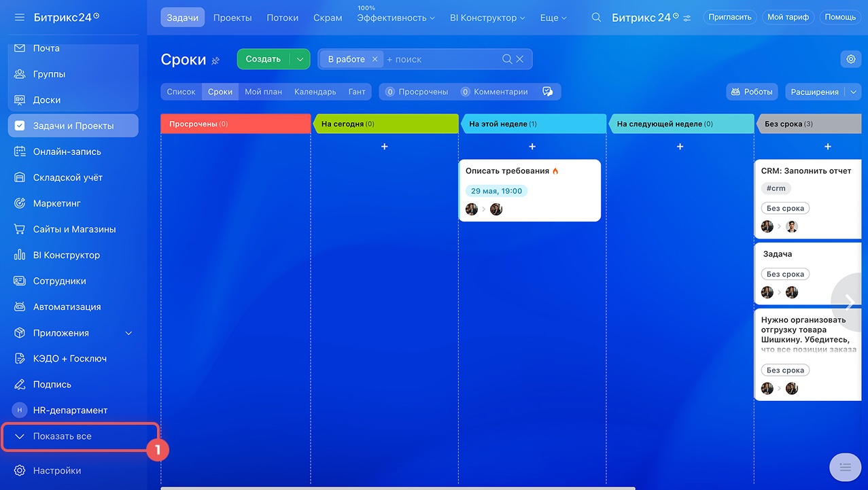Click the 29 мая, 19:00 deadline badge

click(497, 191)
